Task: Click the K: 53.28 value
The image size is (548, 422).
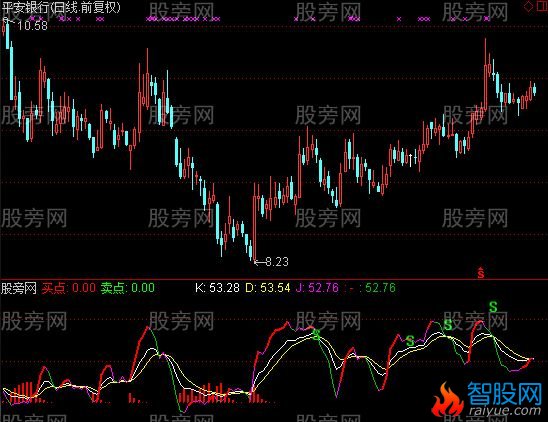Action: pyautogui.click(x=217, y=288)
